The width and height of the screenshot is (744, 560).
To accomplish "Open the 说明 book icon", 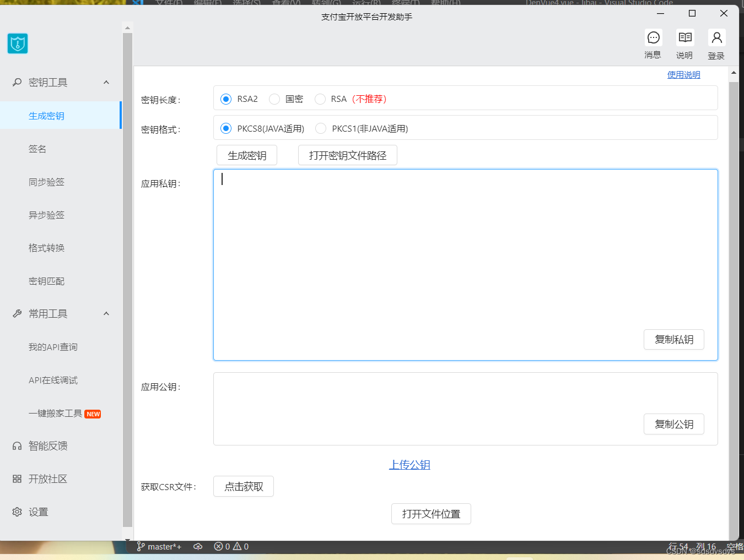I will [685, 37].
